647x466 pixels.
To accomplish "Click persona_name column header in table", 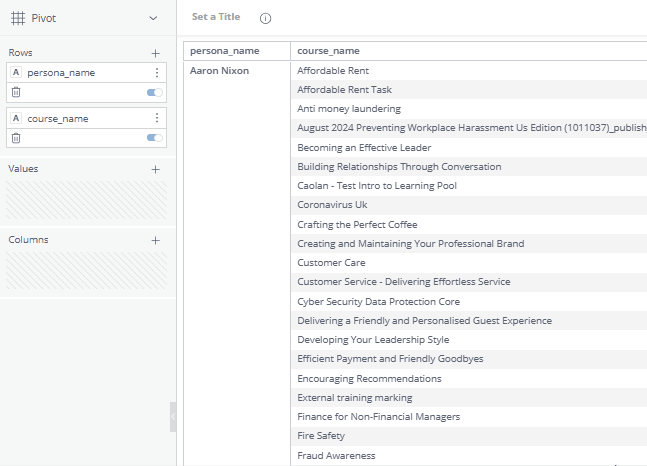I will point(237,51).
